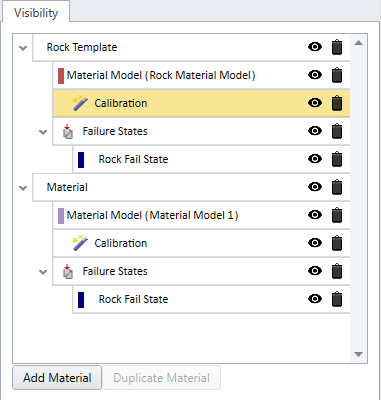
Task: Click the wand icon of highlighted Calibration
Action: click(80, 103)
